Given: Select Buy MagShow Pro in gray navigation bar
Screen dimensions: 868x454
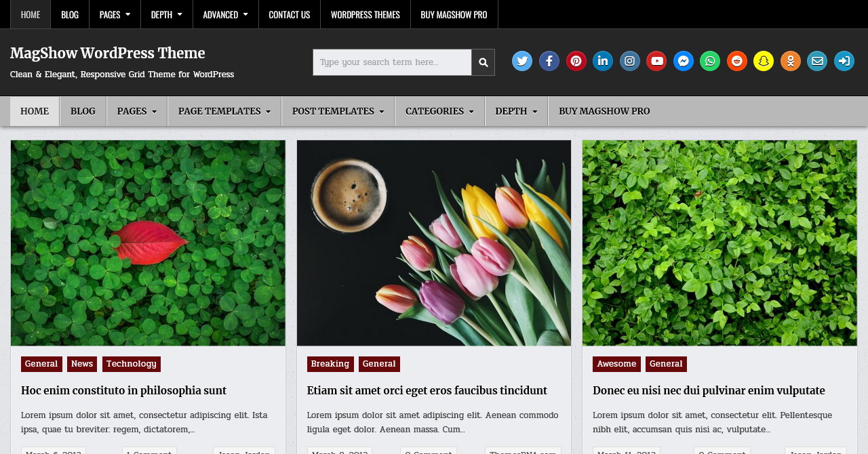Looking at the screenshot, I should tap(604, 111).
